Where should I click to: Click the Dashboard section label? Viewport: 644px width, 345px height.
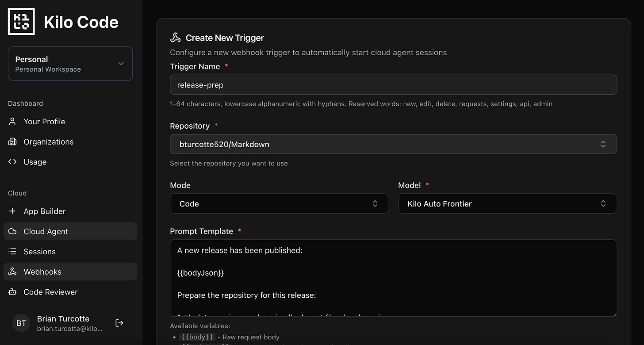tap(25, 103)
